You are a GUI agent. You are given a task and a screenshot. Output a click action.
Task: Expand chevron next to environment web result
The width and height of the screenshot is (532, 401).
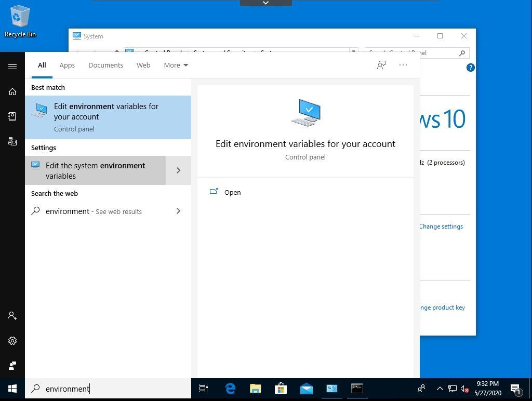(179, 211)
